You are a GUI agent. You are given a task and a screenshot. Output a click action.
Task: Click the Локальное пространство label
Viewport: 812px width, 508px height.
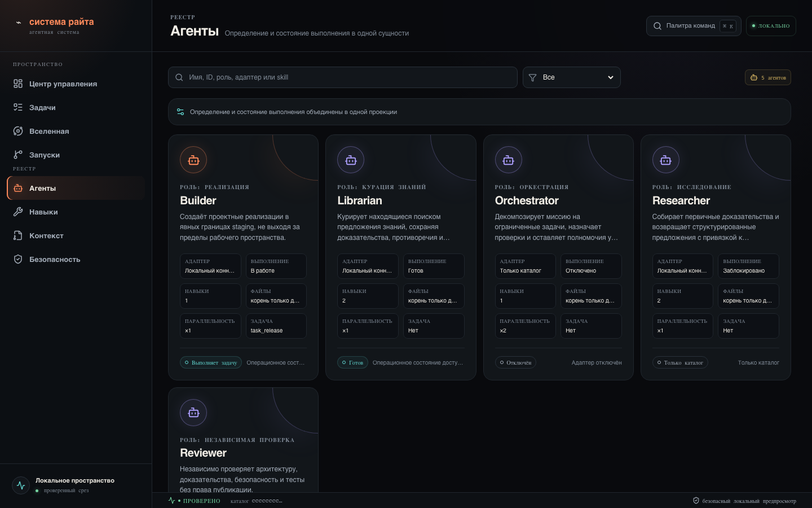tap(75, 480)
